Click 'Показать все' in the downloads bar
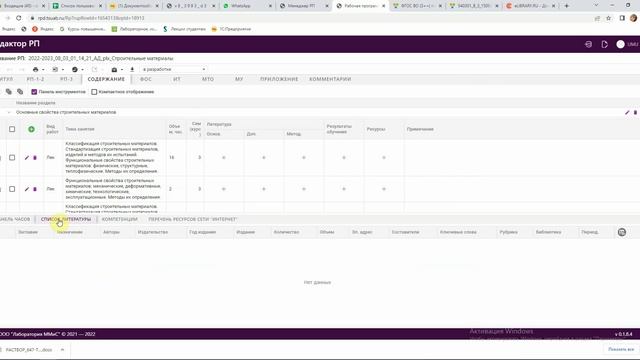The height and width of the screenshot is (360, 640). click(x=621, y=349)
